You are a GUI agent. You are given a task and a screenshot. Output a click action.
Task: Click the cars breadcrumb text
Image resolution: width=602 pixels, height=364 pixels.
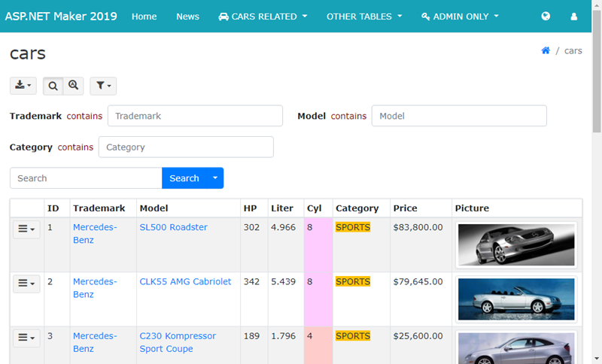573,50
